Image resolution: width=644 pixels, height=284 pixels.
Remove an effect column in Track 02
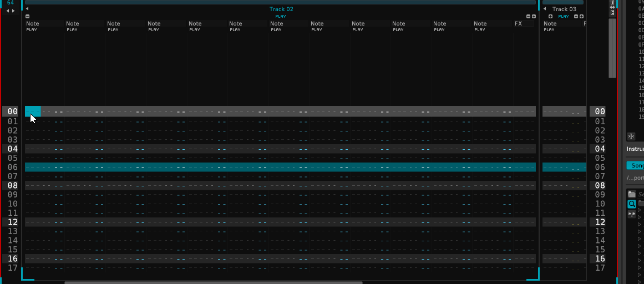coord(528,17)
